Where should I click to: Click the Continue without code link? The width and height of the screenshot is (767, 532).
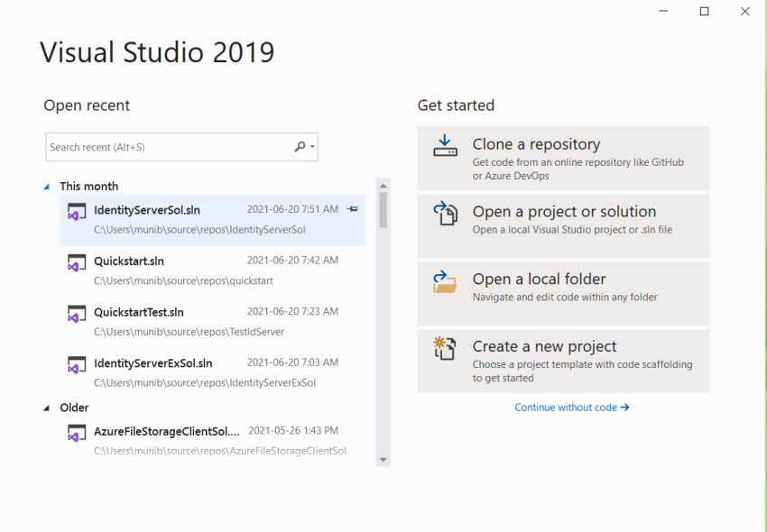[x=572, y=407]
